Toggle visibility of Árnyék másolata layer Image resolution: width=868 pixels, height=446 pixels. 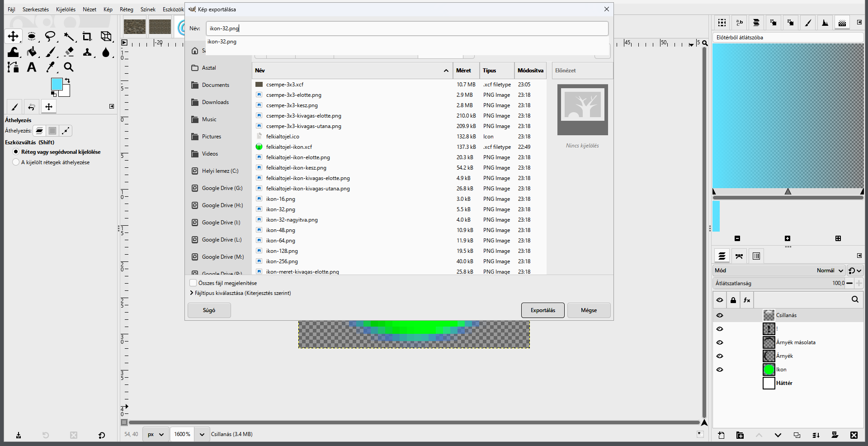(720, 342)
